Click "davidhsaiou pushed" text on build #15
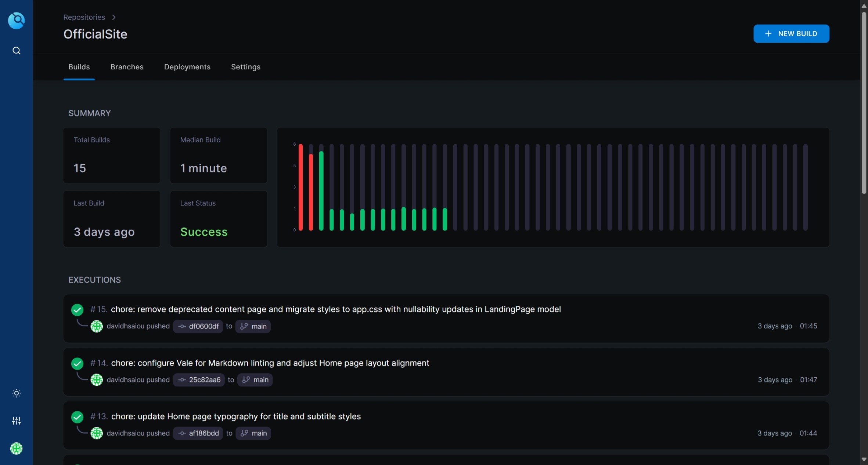868x465 pixels. (138, 326)
